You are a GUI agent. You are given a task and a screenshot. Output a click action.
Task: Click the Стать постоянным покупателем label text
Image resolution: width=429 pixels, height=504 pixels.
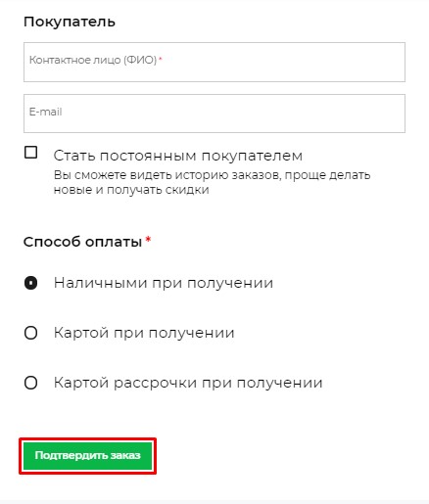click(x=178, y=156)
